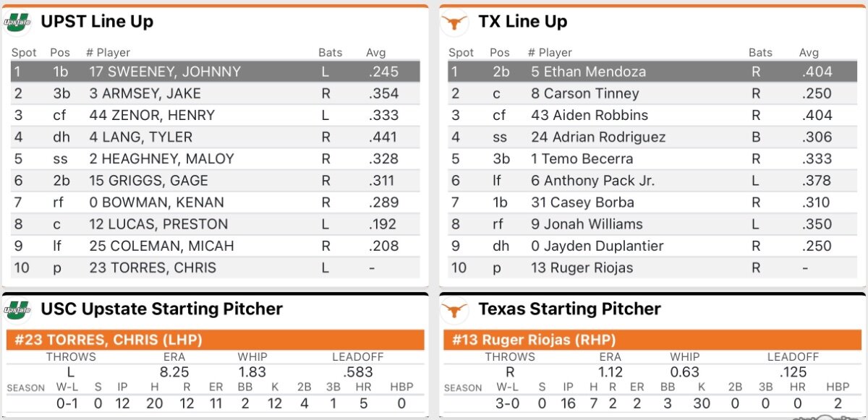Screen dimensions: 868x420
Task: Open player LANG, TYLER in UPST lineup
Action: point(140,137)
